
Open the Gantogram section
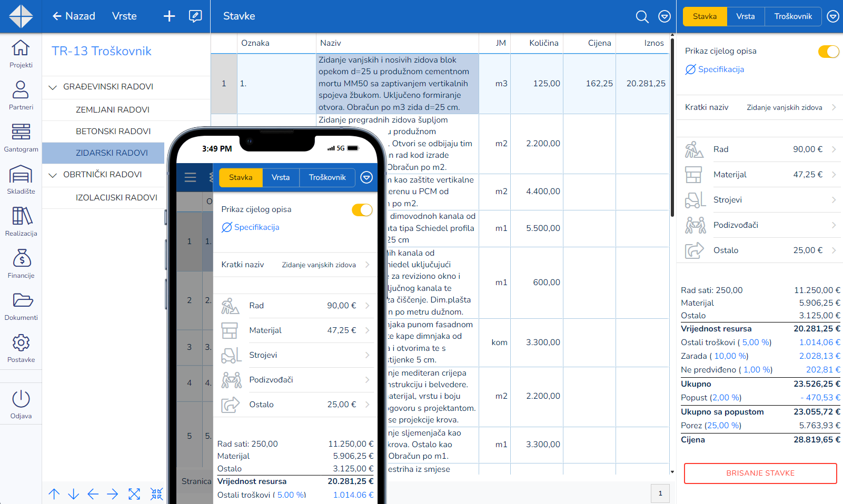(x=21, y=137)
